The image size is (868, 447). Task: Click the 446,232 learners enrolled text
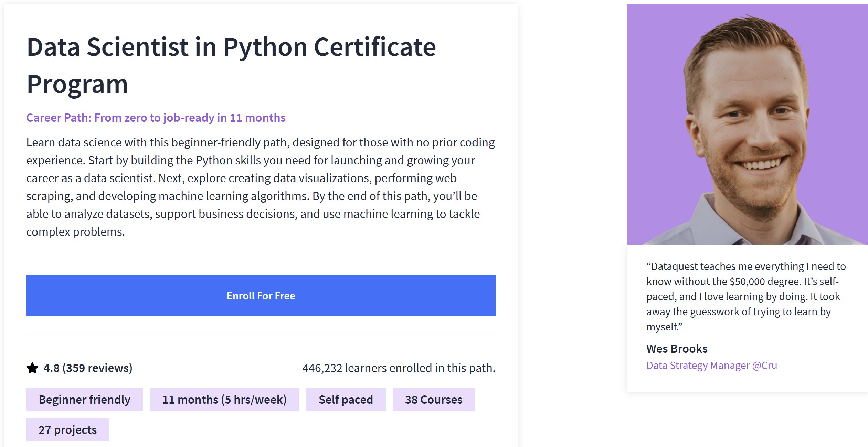pyautogui.click(x=399, y=368)
